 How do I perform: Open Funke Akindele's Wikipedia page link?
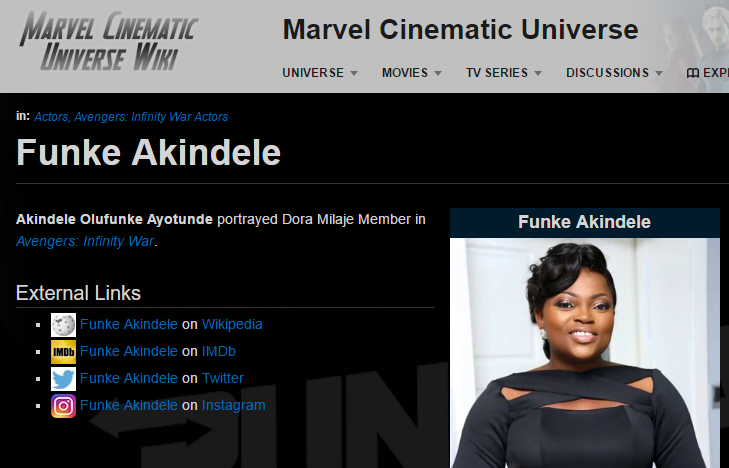(129, 324)
